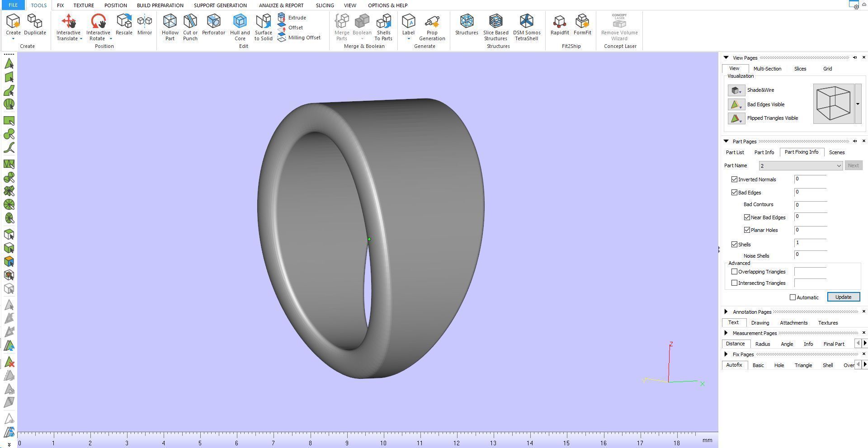The image size is (868, 448).
Task: Uncheck the Planar Holes checkbox
Action: point(747,230)
